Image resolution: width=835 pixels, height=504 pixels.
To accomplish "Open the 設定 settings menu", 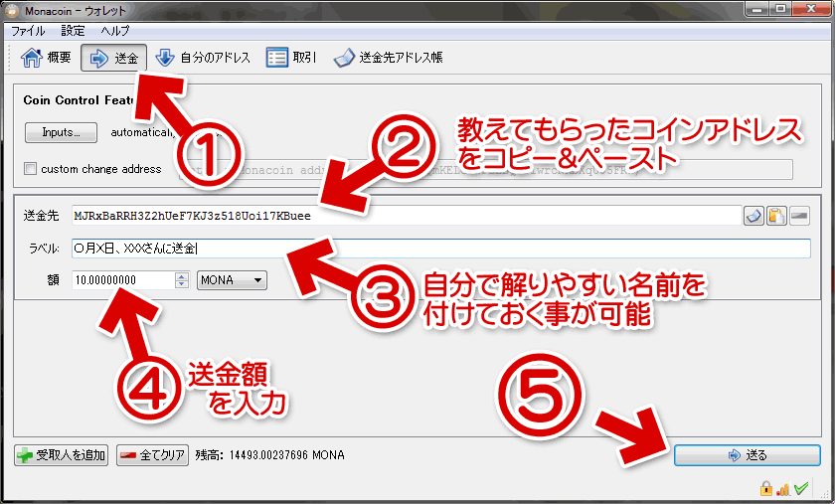I will pos(73,31).
